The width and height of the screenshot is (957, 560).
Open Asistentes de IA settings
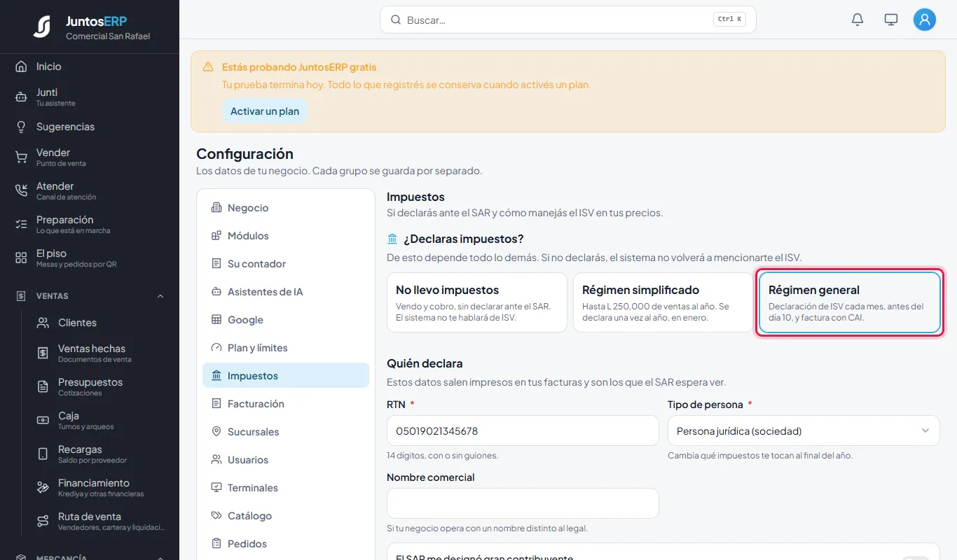click(x=286, y=292)
